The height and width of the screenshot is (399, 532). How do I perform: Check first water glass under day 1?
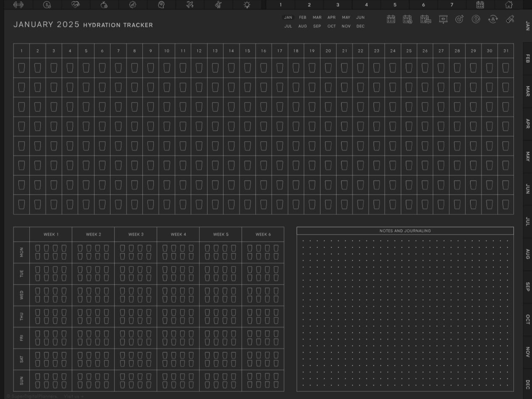(21, 68)
